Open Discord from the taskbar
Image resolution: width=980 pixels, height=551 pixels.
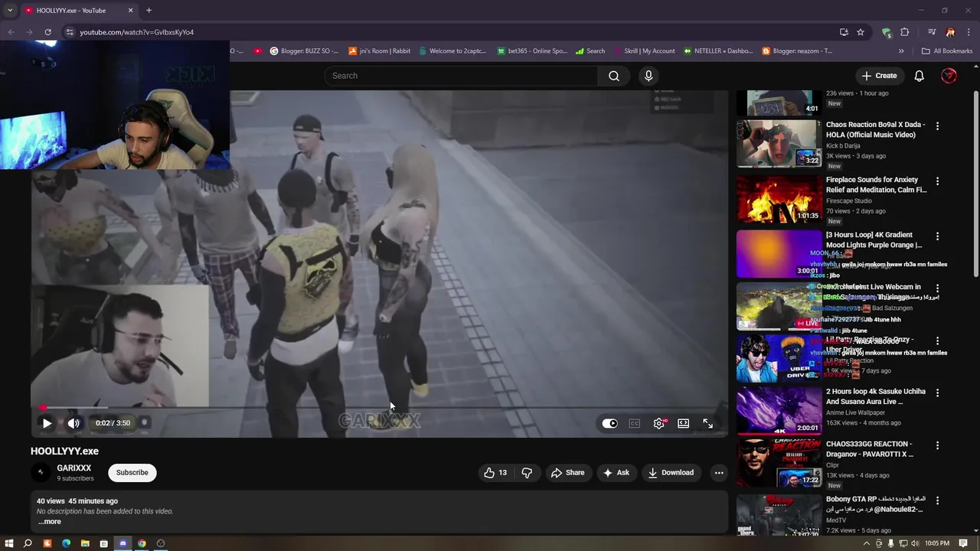pyautogui.click(x=122, y=543)
